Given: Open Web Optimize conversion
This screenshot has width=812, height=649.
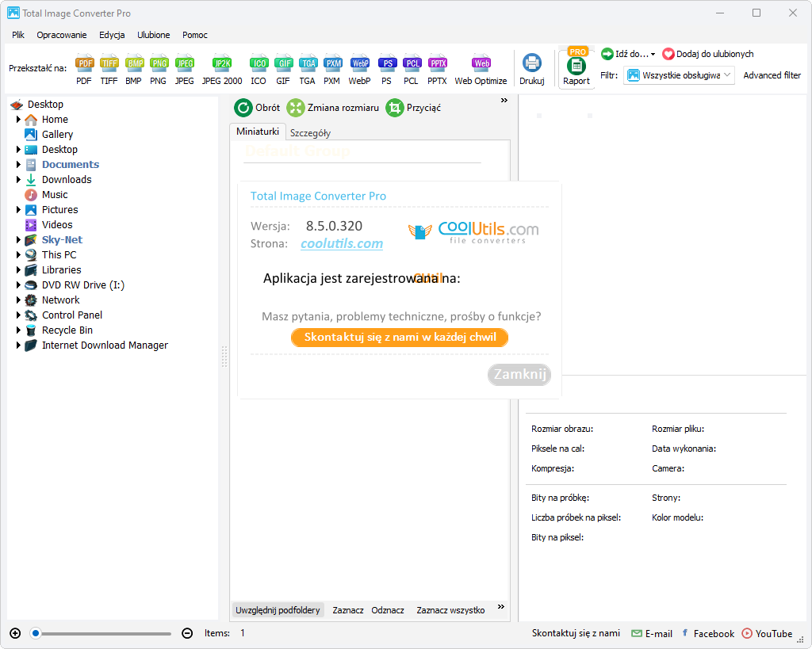Looking at the screenshot, I should (x=481, y=69).
